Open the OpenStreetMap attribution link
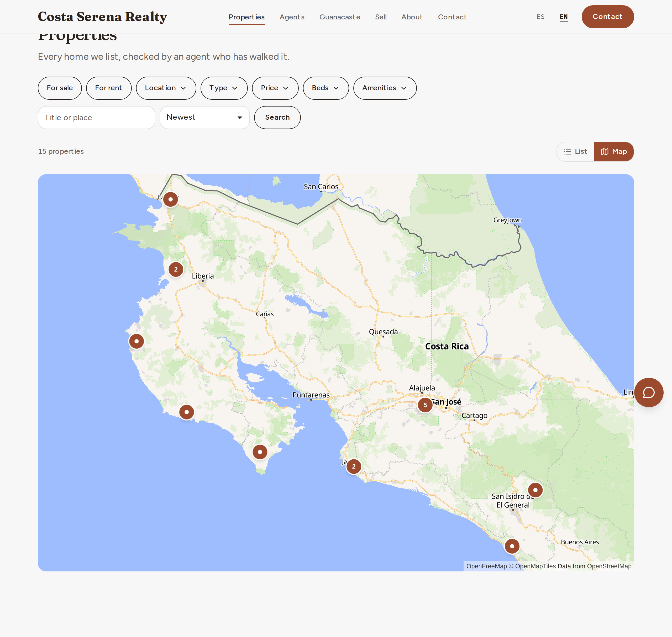Screen dimensions: 672x637 point(609,566)
